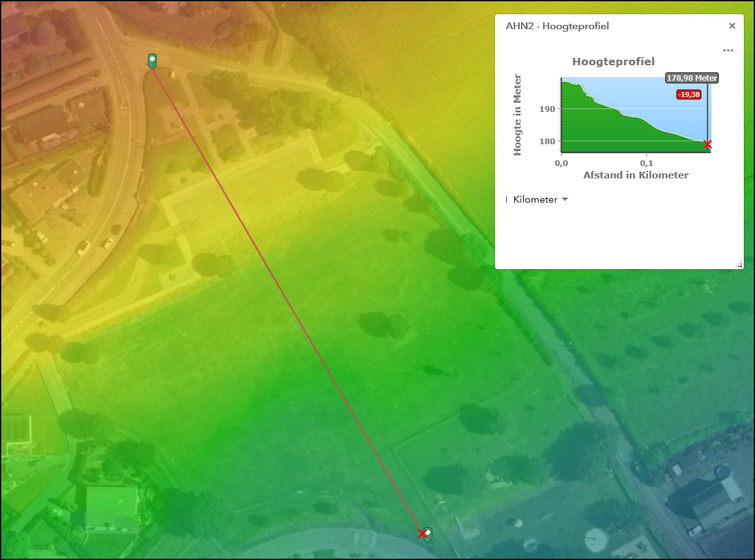This screenshot has height=560, width=755.
Task: Grab the panel resize handle corner
Action: coord(739,265)
